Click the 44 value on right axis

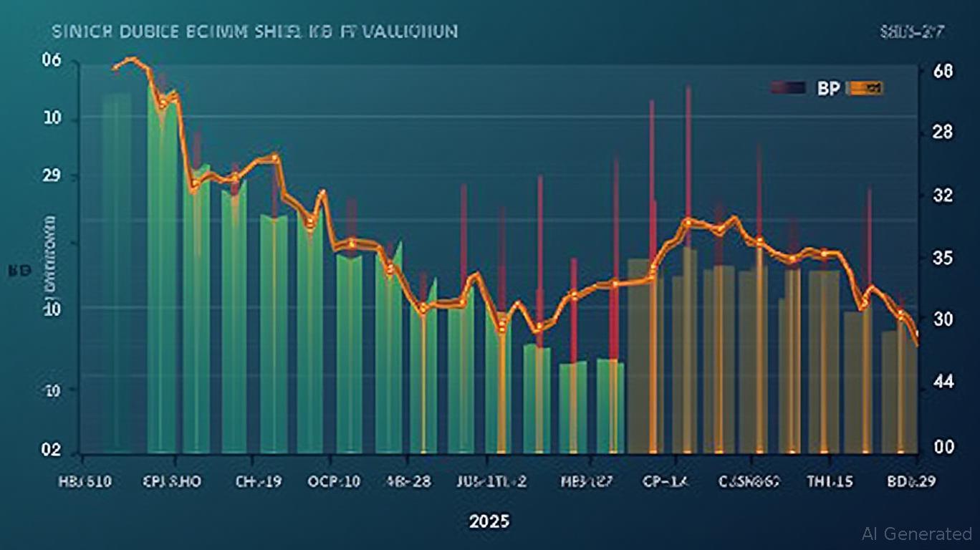tap(943, 382)
